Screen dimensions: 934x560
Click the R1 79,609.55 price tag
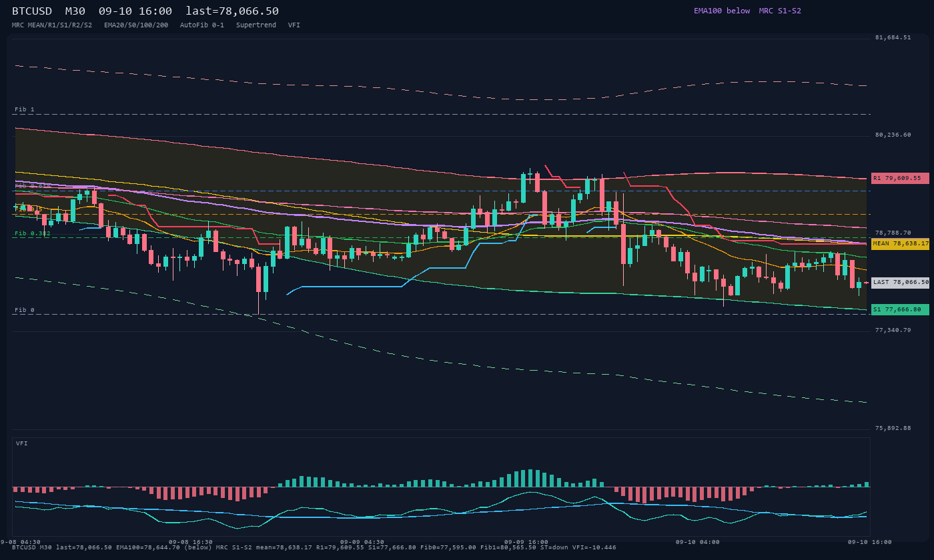coord(900,178)
